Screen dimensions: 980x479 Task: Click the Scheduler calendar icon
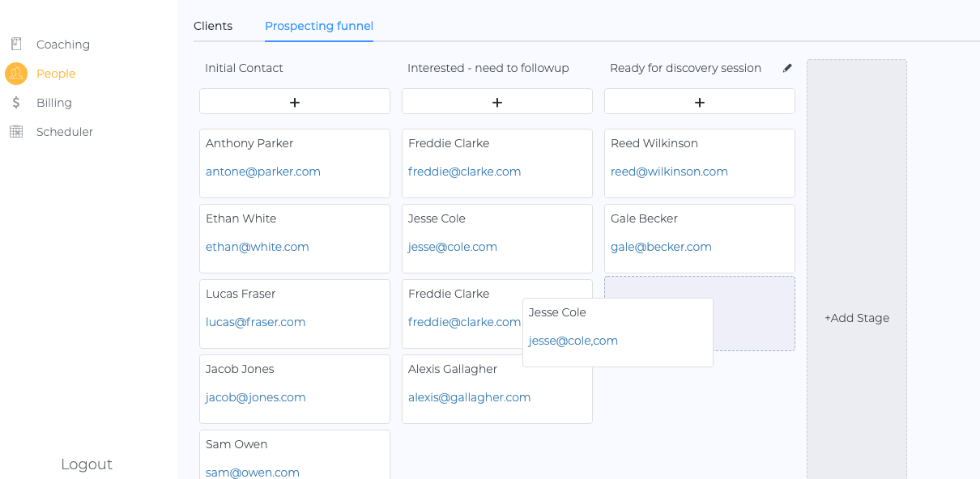(x=16, y=132)
